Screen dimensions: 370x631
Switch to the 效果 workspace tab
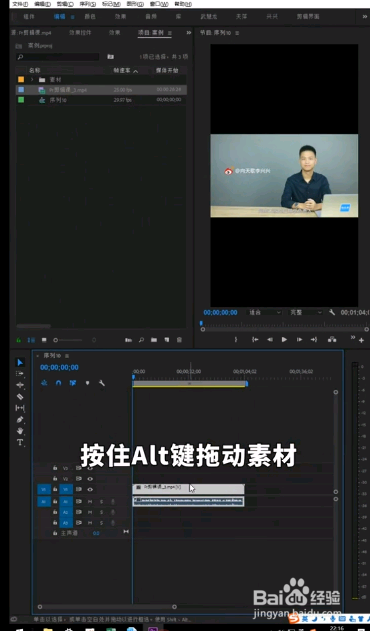[x=120, y=16]
